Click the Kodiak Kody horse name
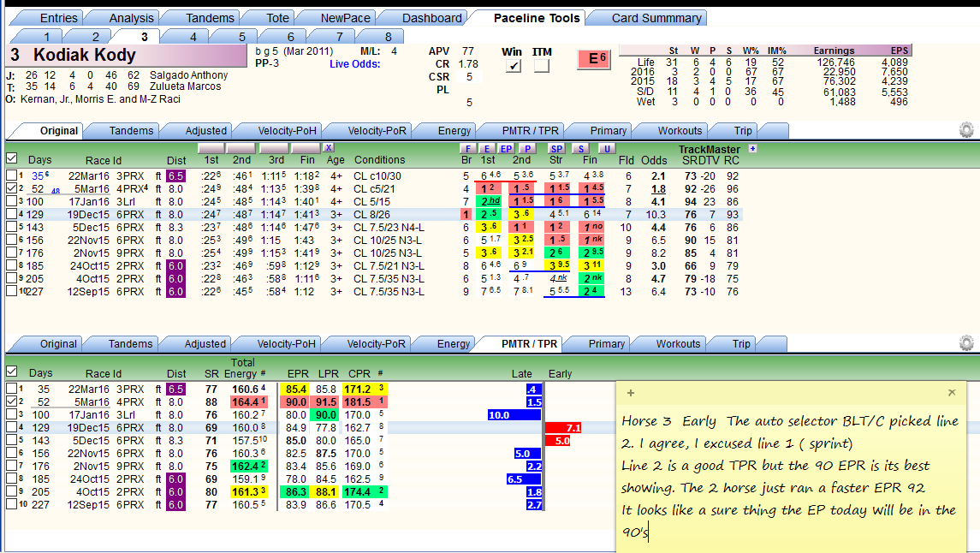 (x=85, y=55)
